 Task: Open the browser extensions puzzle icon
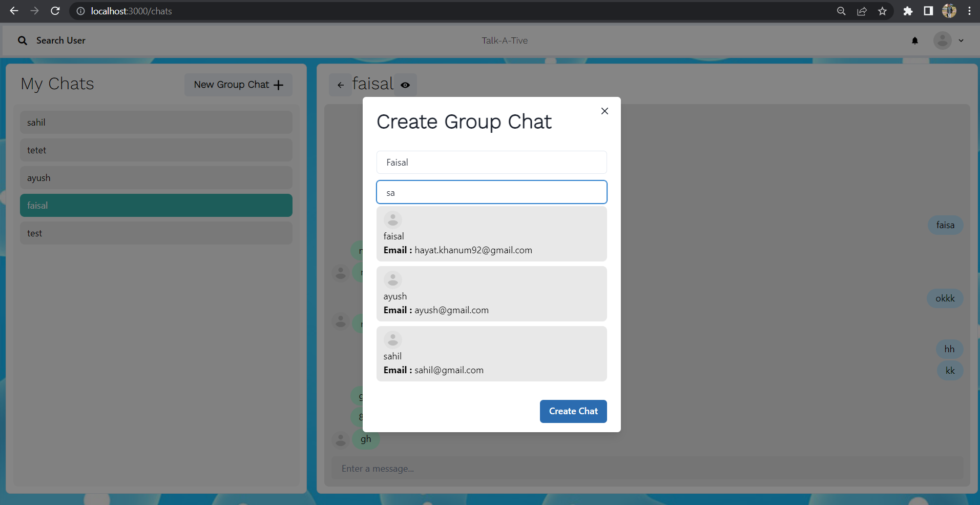pyautogui.click(x=907, y=11)
